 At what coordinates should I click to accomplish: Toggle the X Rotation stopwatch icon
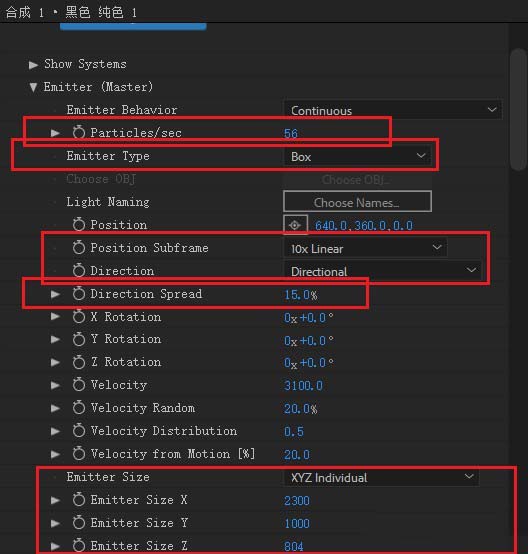(79, 317)
